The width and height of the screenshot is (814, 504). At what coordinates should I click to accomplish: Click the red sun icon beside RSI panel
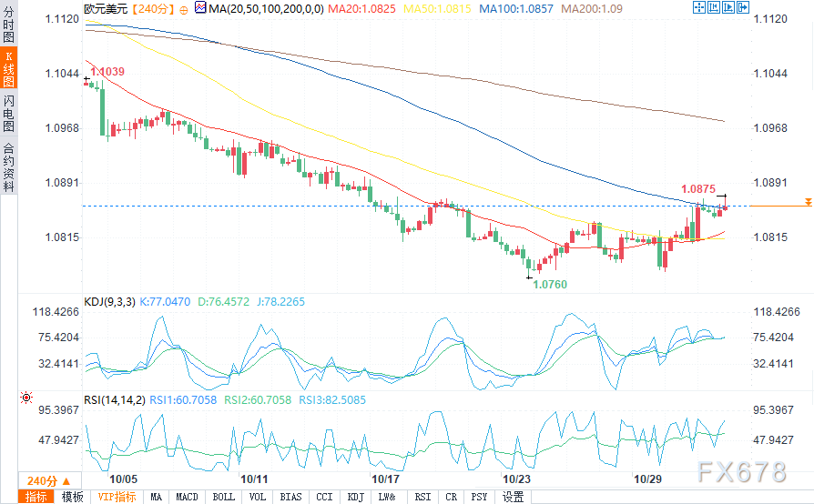(x=26, y=398)
